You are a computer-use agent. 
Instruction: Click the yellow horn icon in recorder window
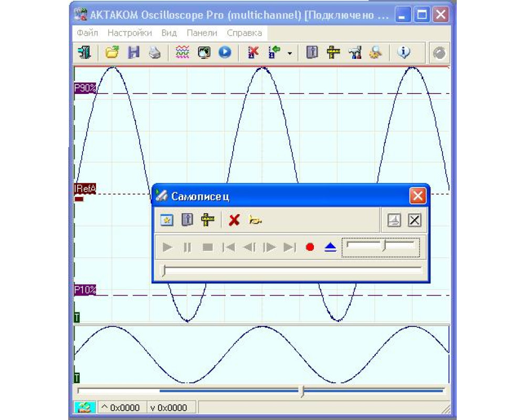pyautogui.click(x=256, y=220)
